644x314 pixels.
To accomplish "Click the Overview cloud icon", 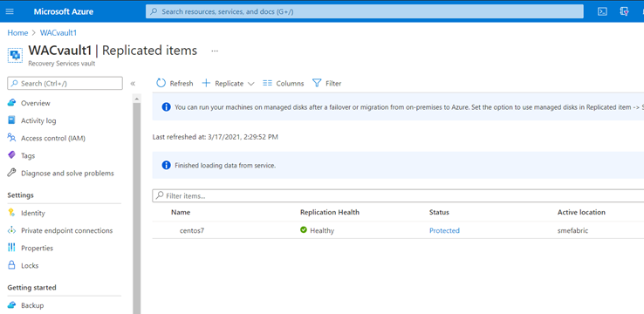I will click(11, 103).
